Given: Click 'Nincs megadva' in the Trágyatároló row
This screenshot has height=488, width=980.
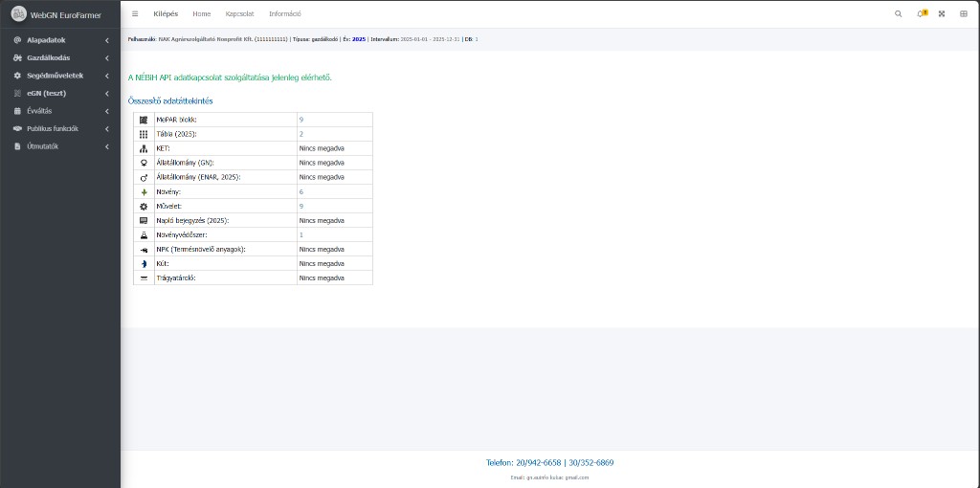Looking at the screenshot, I should coord(322,278).
